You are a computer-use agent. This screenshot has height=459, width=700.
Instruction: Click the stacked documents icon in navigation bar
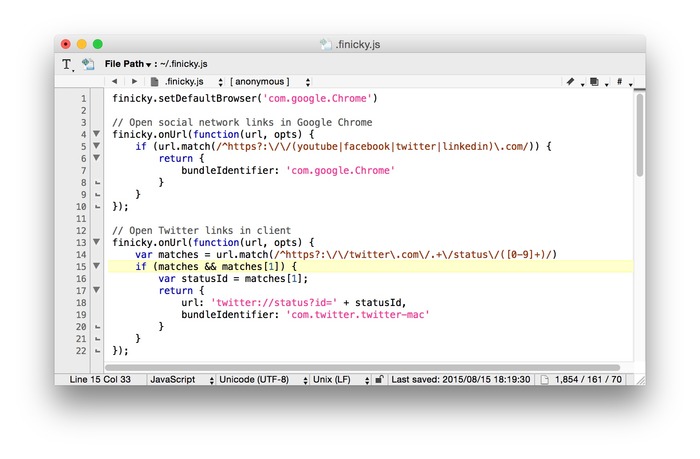tap(594, 82)
